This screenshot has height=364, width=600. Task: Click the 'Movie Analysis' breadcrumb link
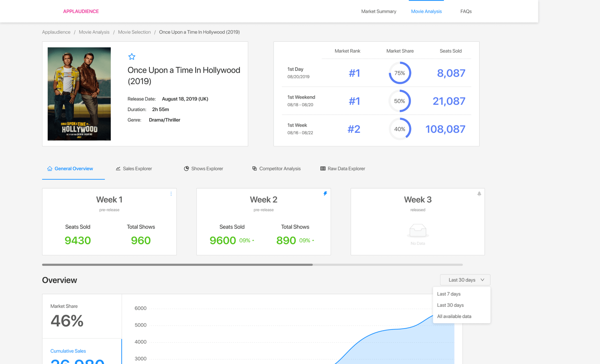point(94,32)
